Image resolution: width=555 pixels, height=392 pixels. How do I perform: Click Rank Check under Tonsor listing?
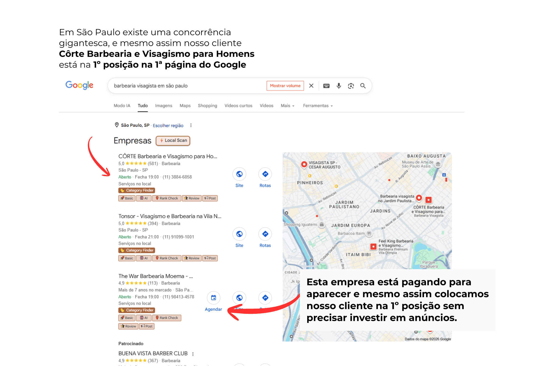coord(167,258)
